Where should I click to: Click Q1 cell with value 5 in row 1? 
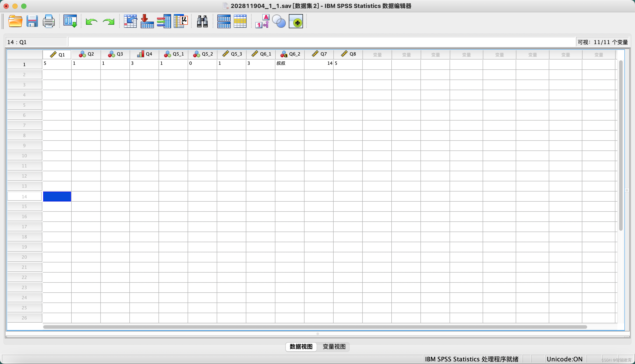57,65
